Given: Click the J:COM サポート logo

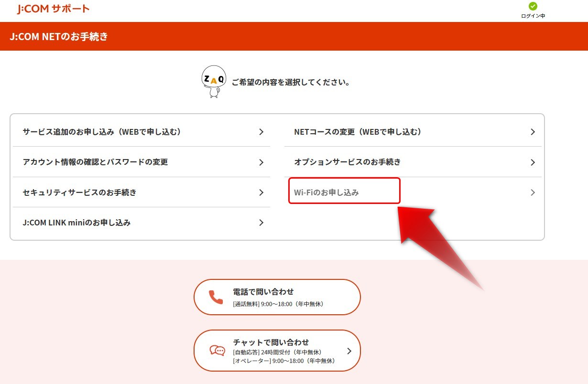Looking at the screenshot, I should click(x=53, y=9).
